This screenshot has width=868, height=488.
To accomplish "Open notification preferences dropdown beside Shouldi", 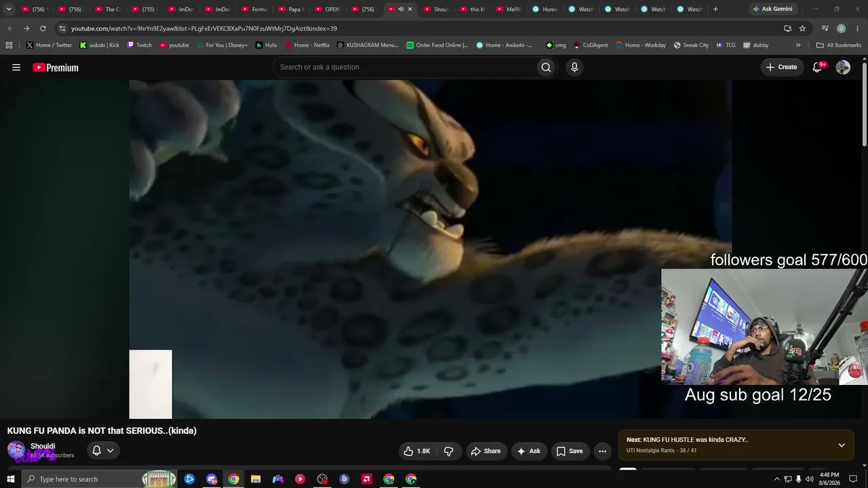I will (x=103, y=451).
